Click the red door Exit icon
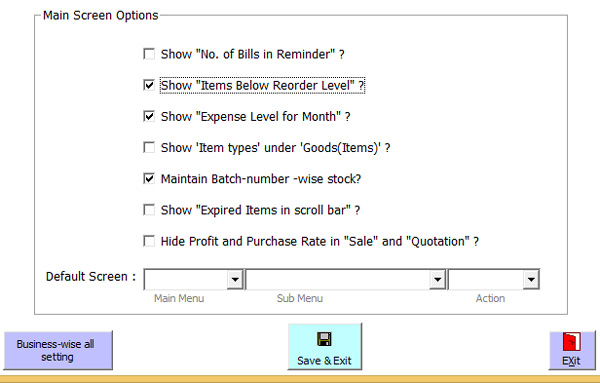 point(571,341)
